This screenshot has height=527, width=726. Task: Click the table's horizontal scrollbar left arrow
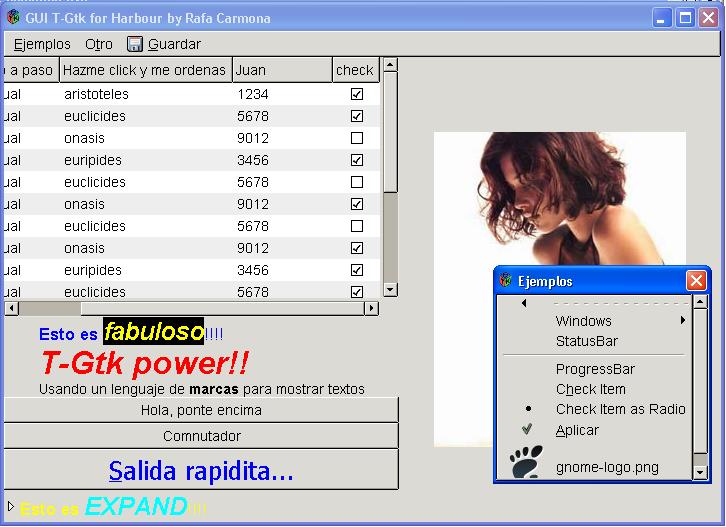(12, 308)
